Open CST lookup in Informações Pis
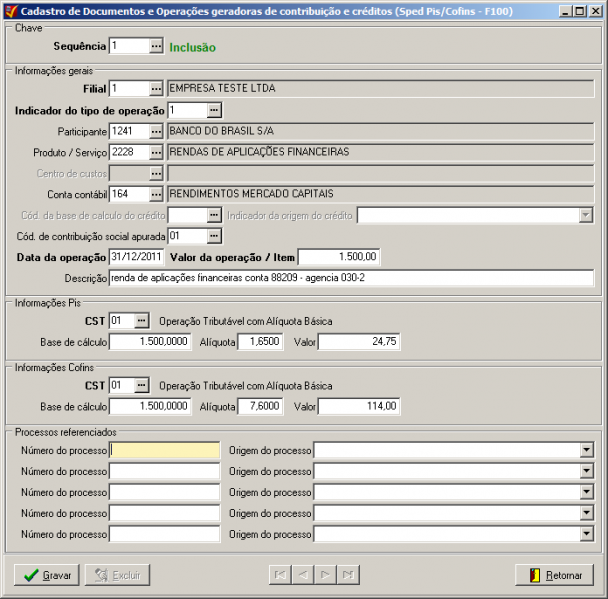Viewport: 608px width, 599px height. [x=142, y=321]
